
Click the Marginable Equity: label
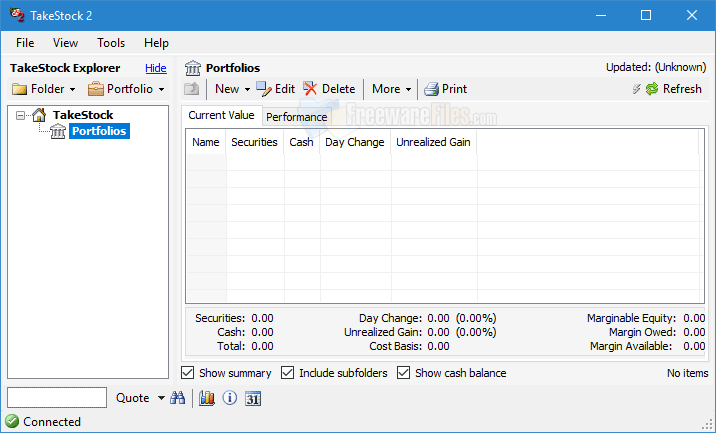[x=632, y=318]
